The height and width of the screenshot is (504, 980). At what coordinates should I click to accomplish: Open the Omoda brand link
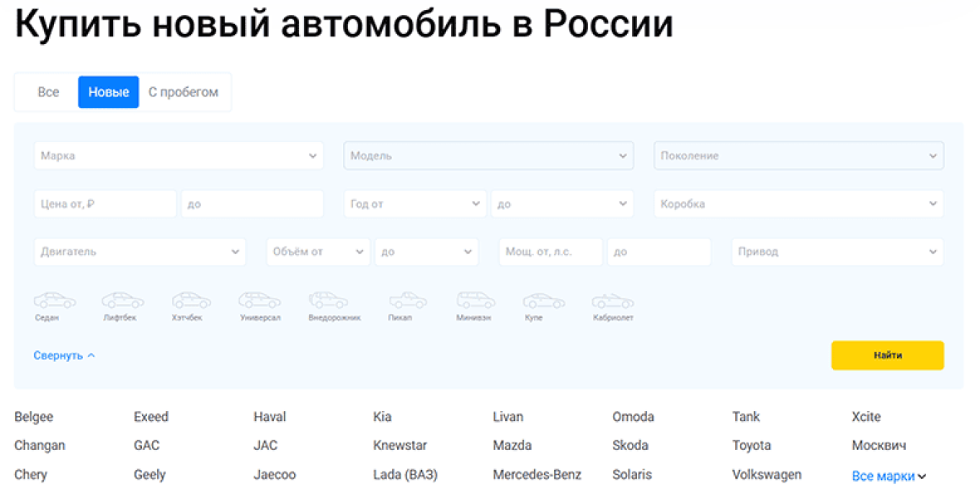pyautogui.click(x=633, y=417)
